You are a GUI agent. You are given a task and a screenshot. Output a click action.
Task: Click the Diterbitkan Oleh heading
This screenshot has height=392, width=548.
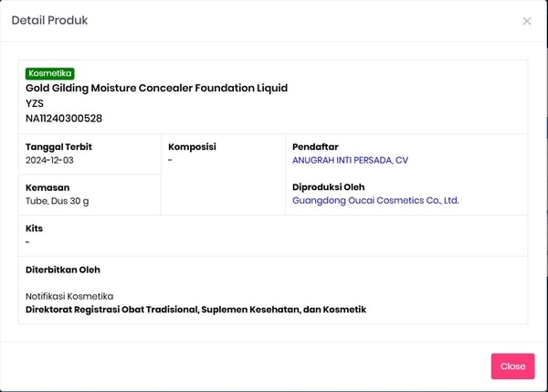63,270
